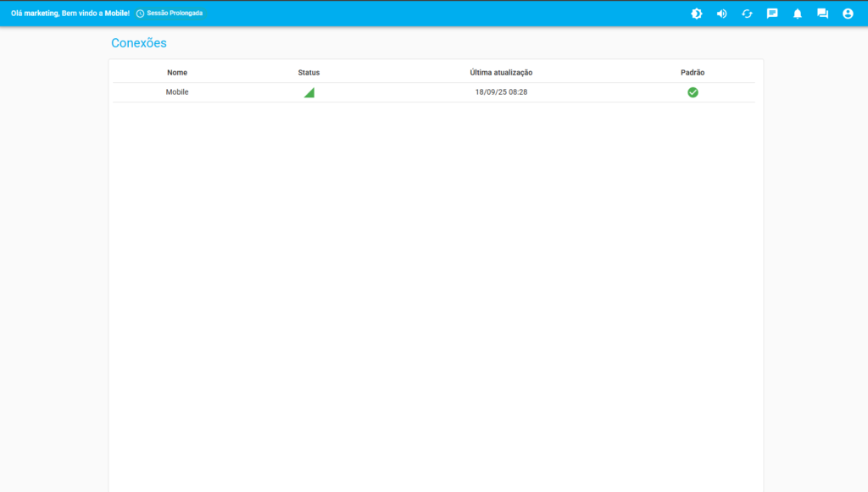Click the clock icon beside Sessão Prolongada
This screenshot has height=492, width=868.
(x=140, y=14)
